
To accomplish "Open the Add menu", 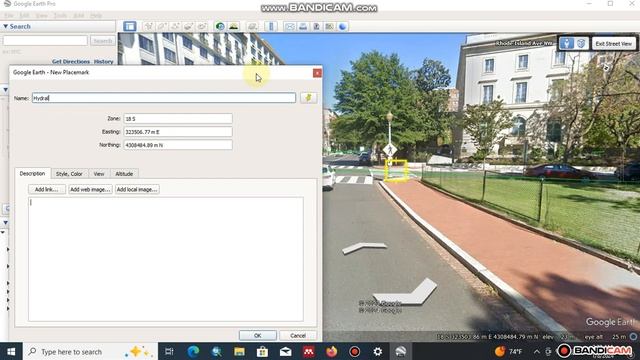I will coord(79,16).
